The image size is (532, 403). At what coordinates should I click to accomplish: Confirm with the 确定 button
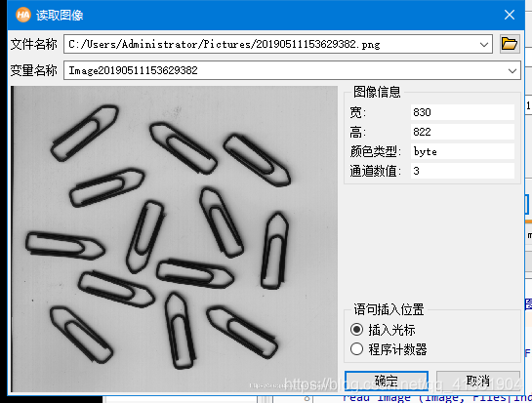[x=387, y=381]
